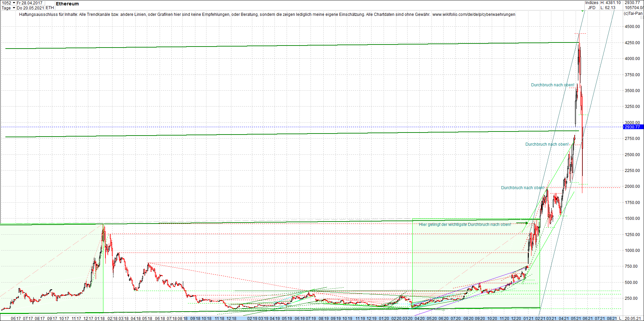Click the 12 18 time axis label
The height and width of the screenshot is (321, 644).
pos(231,319)
